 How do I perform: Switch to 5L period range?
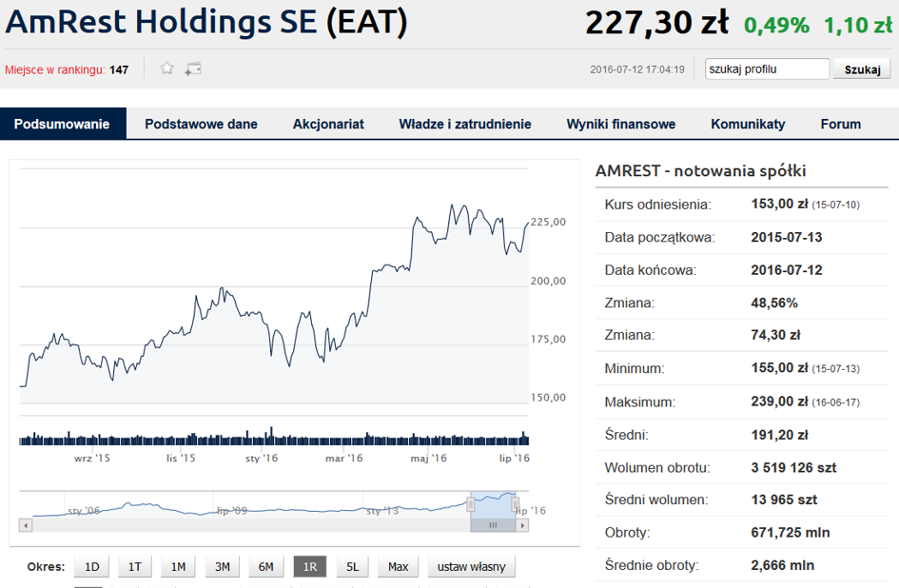[353, 566]
